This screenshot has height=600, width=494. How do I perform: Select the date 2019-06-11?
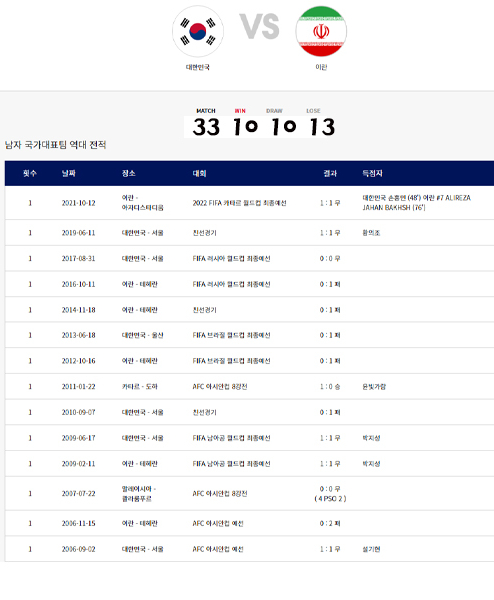78,233
